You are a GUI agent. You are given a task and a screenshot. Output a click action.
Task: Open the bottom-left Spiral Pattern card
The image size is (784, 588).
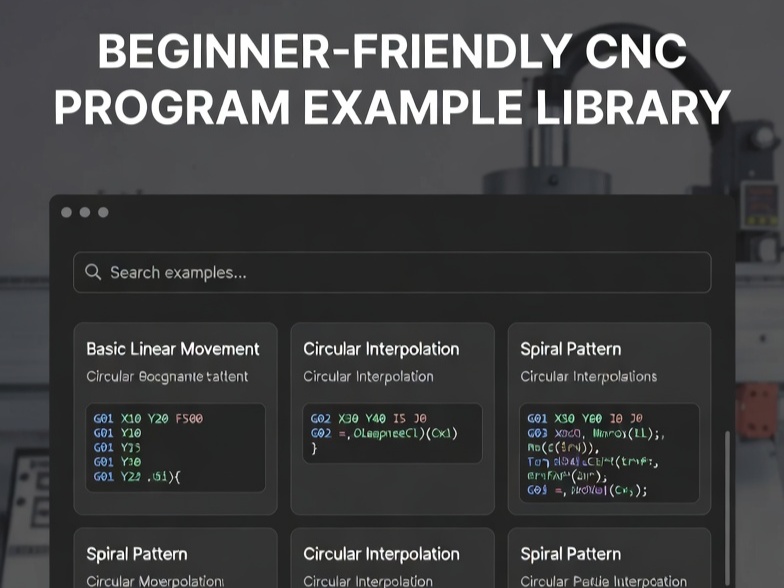tap(176, 558)
